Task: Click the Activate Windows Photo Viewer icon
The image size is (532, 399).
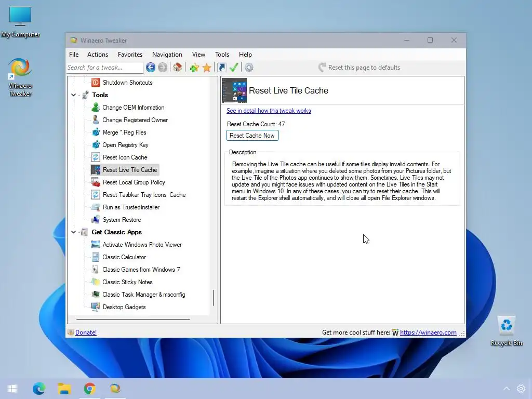Action: tap(96, 245)
